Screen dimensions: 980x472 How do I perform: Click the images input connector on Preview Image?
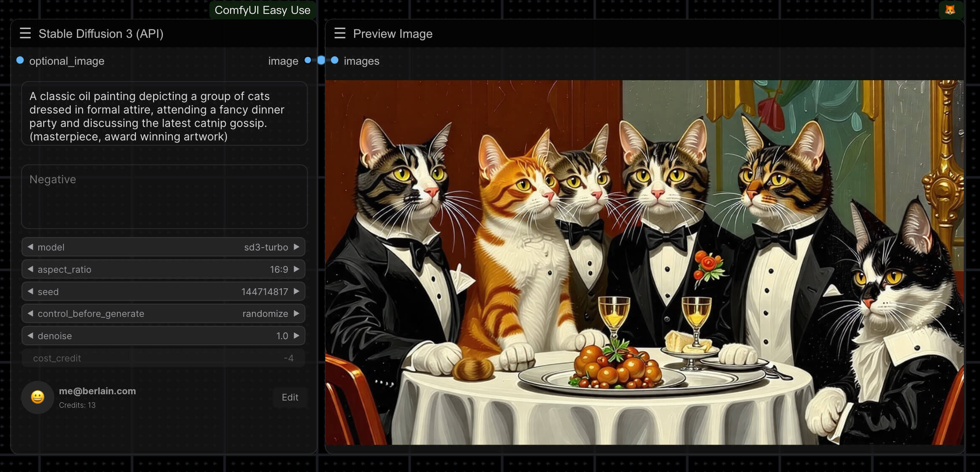335,61
